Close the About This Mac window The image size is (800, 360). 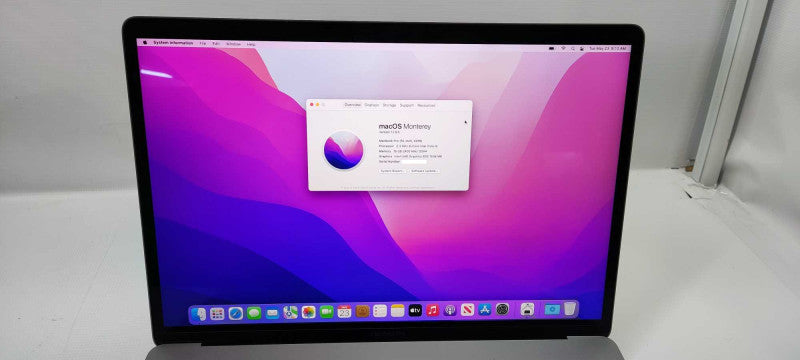[x=312, y=105]
